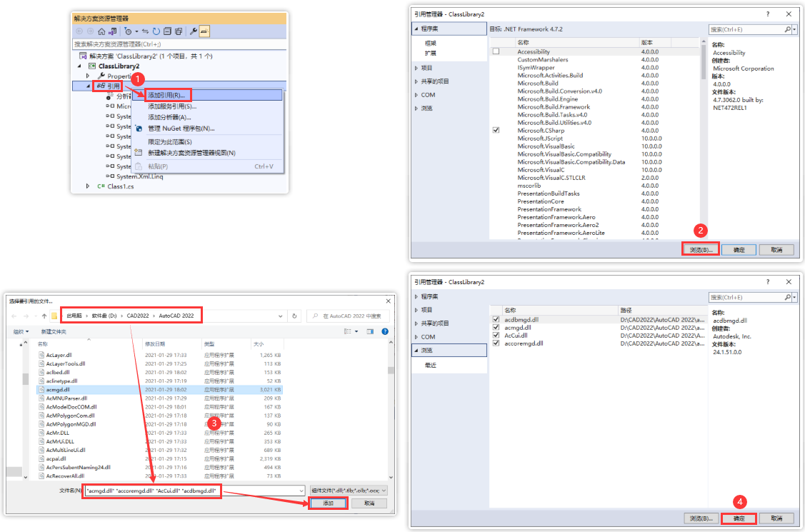Uncheck the AcCui.dll checkbox
Viewport: 805px width, 532px height.
(496, 336)
